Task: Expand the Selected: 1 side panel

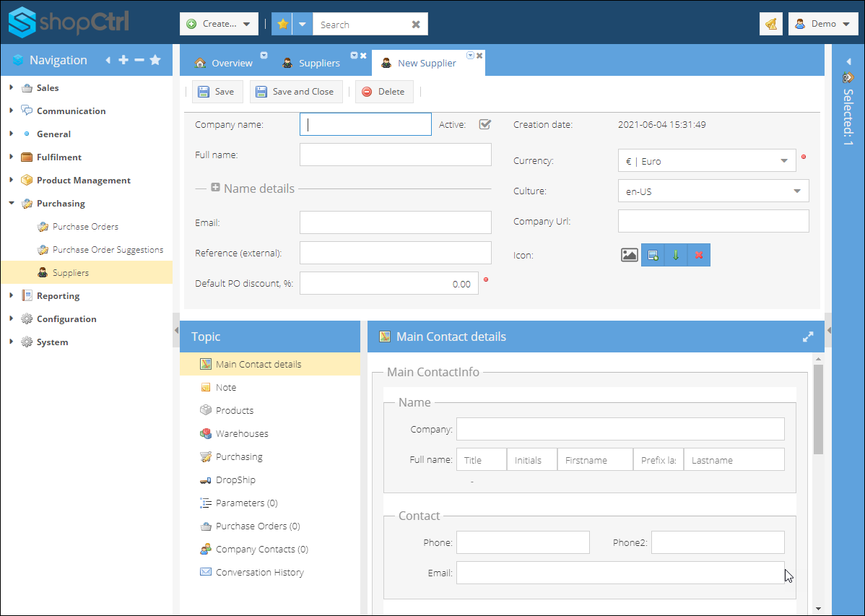Action: (848, 62)
